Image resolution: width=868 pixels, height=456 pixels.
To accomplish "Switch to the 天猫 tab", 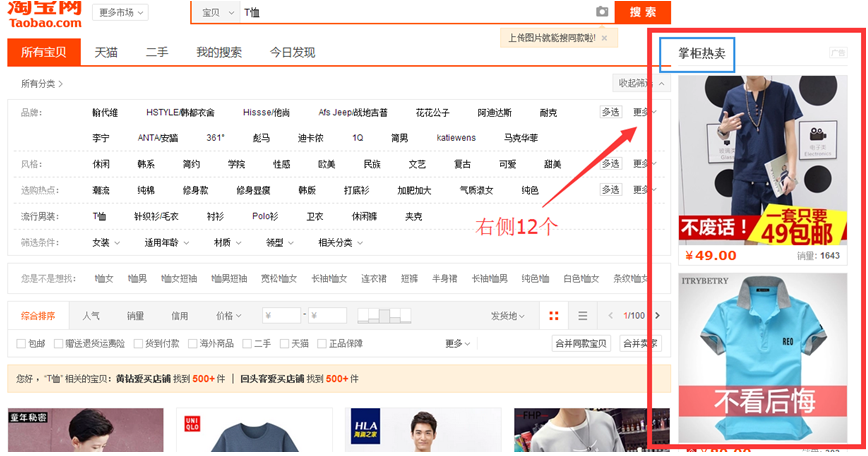I will (106, 52).
